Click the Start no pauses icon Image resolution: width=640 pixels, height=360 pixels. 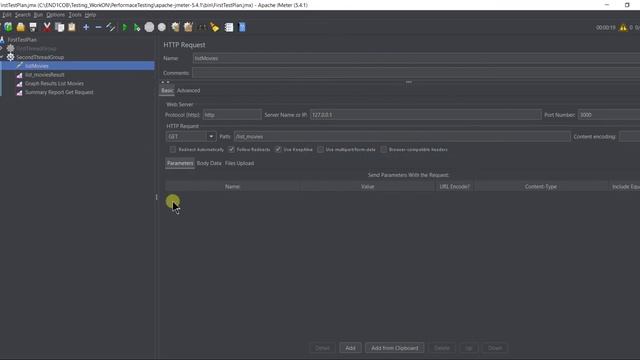[x=137, y=27]
